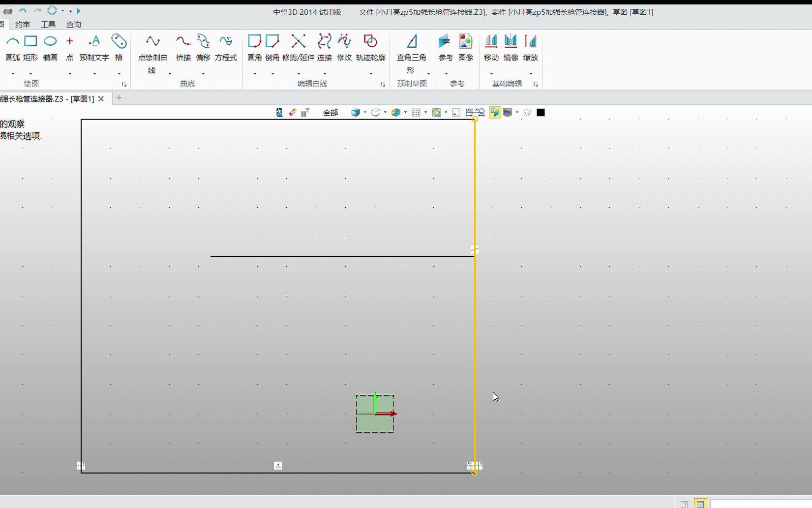This screenshot has width=812, height=508.
Task: Select the 移动 move tool
Action: [491, 48]
